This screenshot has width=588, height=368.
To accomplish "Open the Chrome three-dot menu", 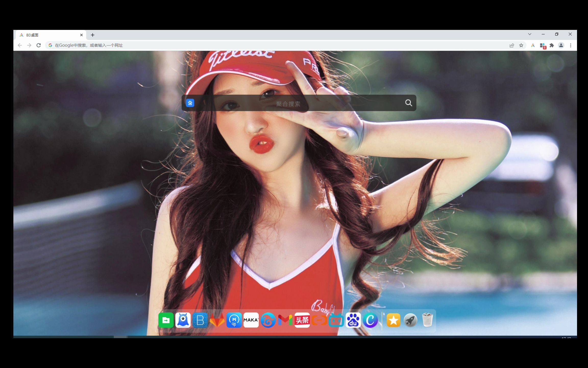I will point(571,45).
